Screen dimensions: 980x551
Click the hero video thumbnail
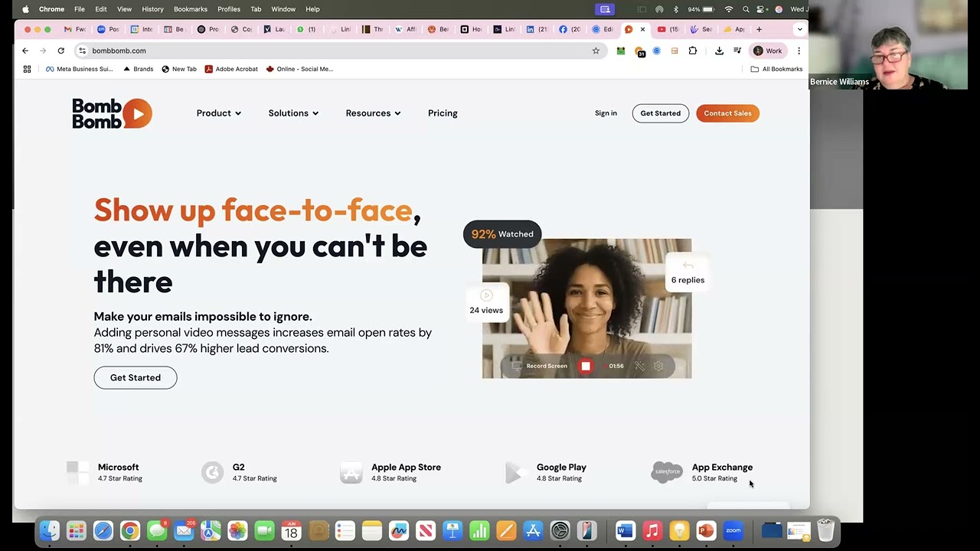point(586,308)
